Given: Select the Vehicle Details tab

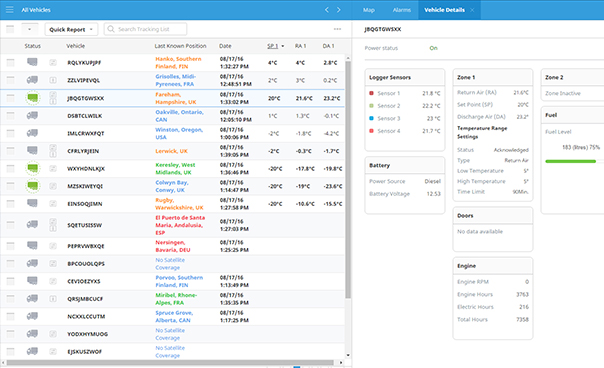Looking at the screenshot, I should [x=444, y=10].
